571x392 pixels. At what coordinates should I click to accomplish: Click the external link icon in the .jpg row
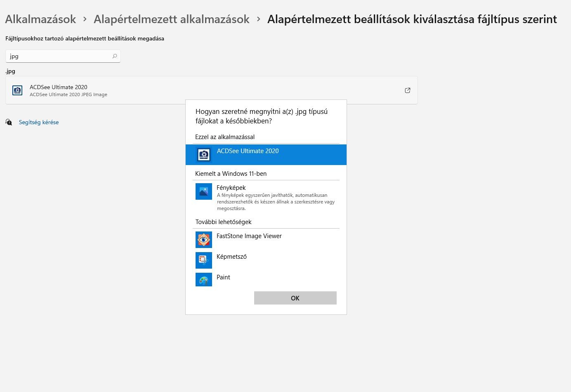coord(408,90)
